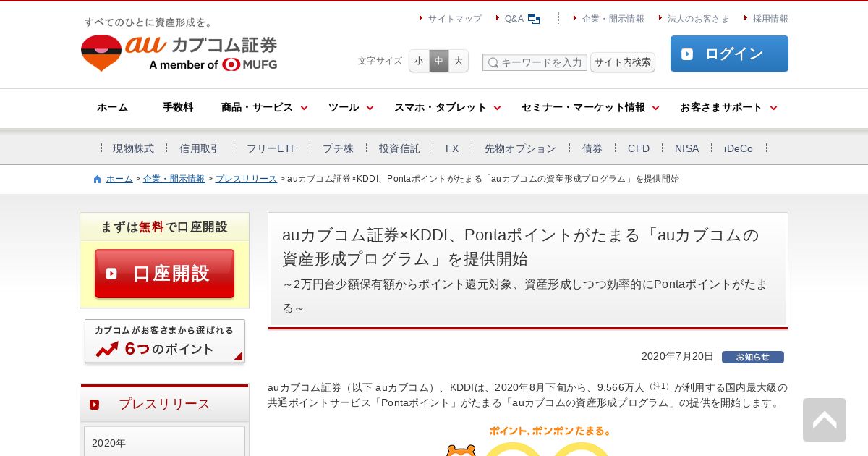Go to プチ株 submenu

tap(339, 148)
